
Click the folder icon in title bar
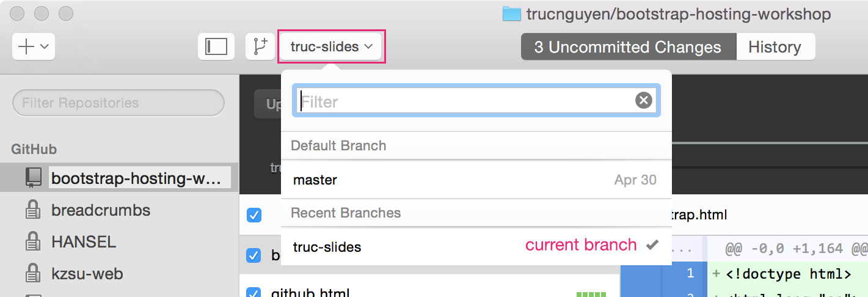tap(511, 14)
